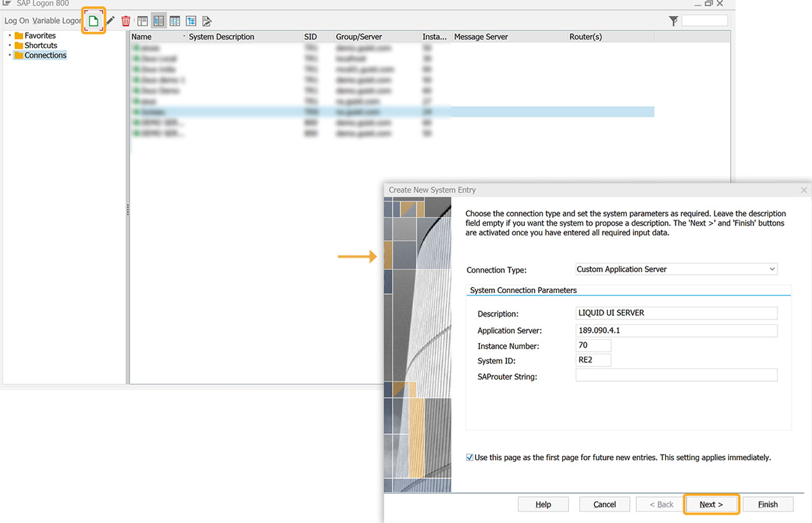Viewport: 812px width, 523px height.
Task: Click the red Delete trash icon
Action: 126,21
